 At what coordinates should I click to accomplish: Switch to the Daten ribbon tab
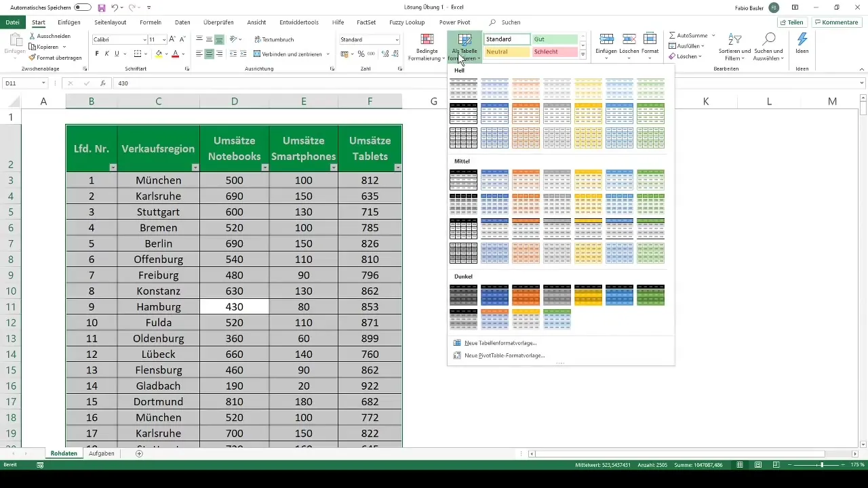pos(182,22)
